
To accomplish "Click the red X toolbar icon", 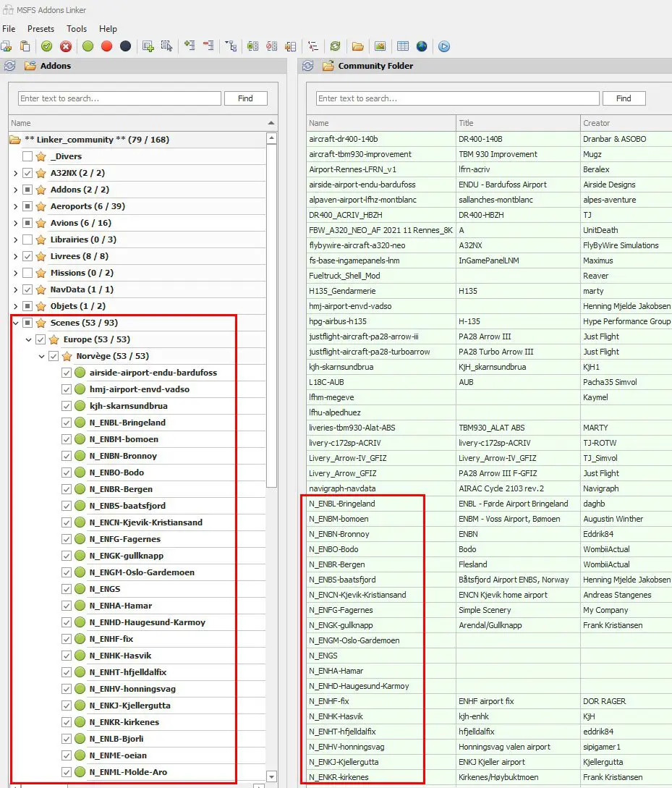I will [x=66, y=46].
